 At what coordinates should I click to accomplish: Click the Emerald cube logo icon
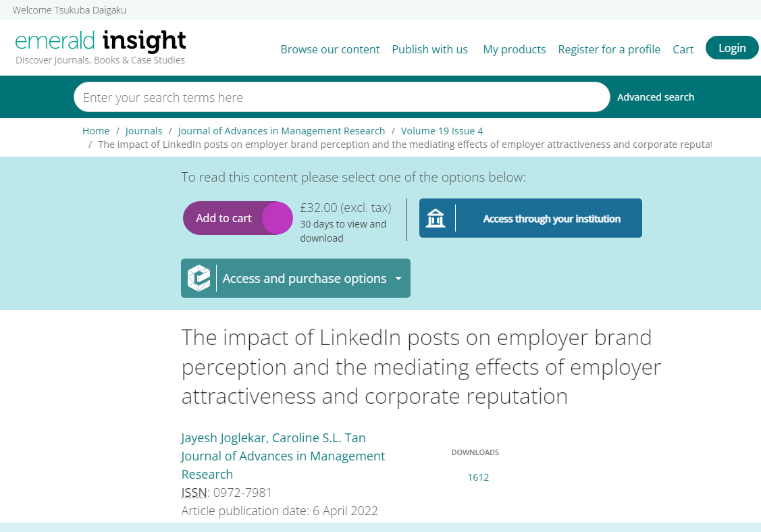pos(199,278)
